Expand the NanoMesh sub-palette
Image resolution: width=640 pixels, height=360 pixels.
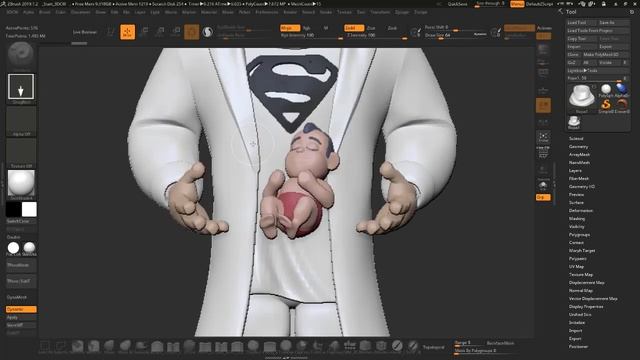coord(579,162)
